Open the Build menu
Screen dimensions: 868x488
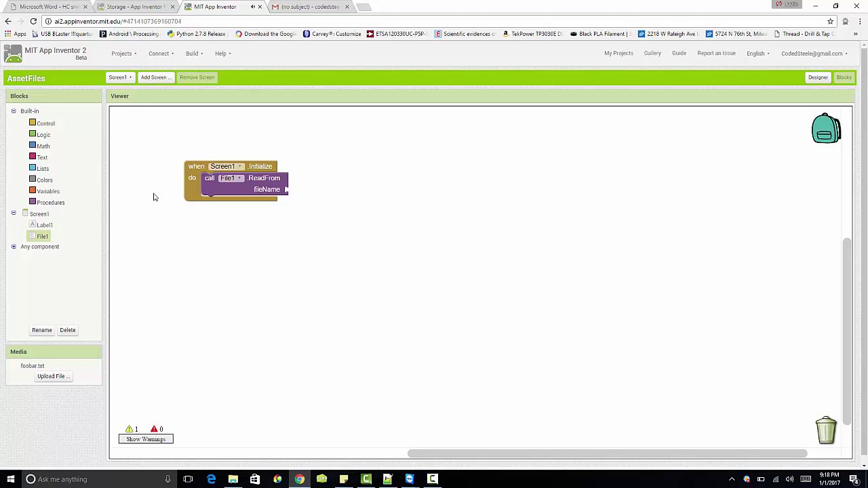[195, 54]
